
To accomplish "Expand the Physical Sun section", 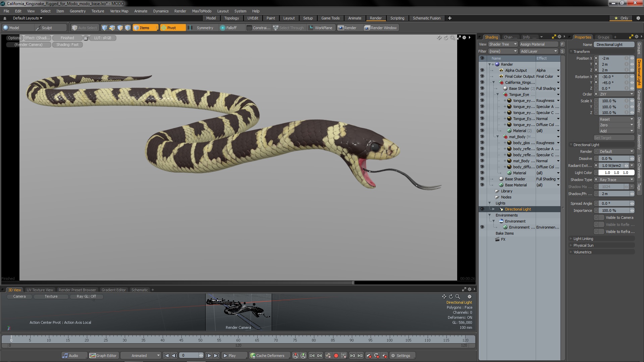I will coord(583,245).
